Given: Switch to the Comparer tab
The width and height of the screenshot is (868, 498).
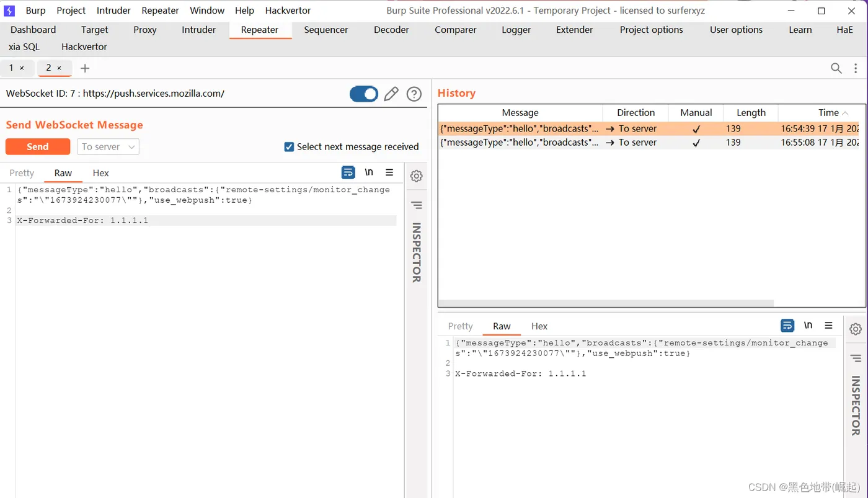Looking at the screenshot, I should [455, 30].
